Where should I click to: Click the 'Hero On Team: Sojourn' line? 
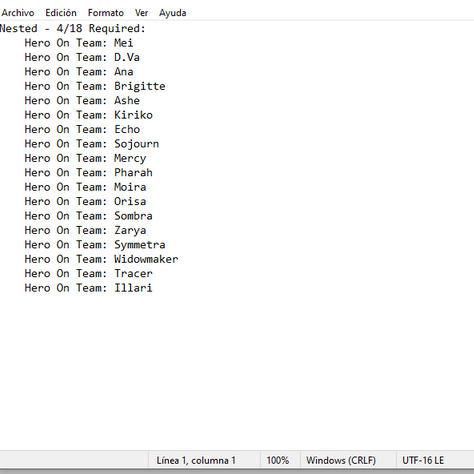click(x=92, y=144)
